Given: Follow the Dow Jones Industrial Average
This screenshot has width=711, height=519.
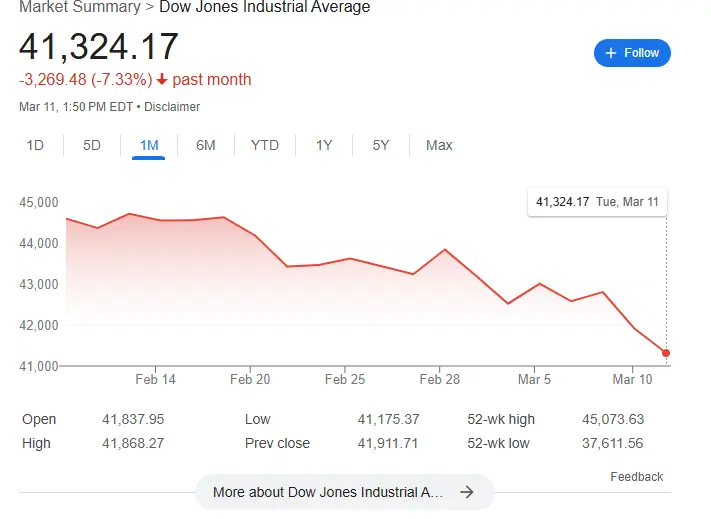Looking at the screenshot, I should (632, 53).
